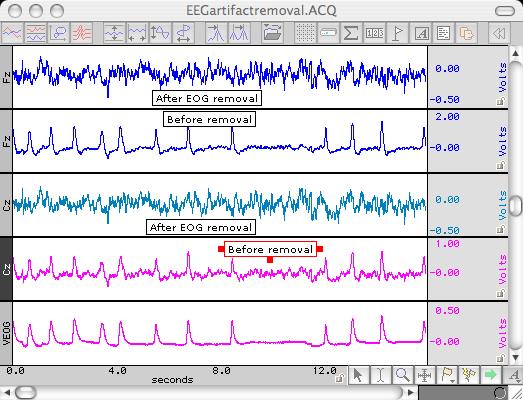Image resolution: width=523 pixels, height=400 pixels.
Task: Click the horizontal scrollbar thumb
Action: point(26,392)
